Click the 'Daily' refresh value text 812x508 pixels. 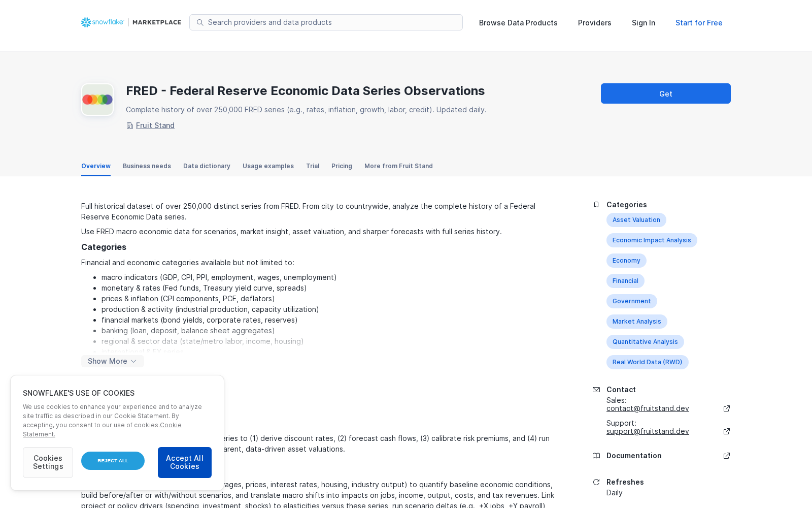[x=614, y=493]
